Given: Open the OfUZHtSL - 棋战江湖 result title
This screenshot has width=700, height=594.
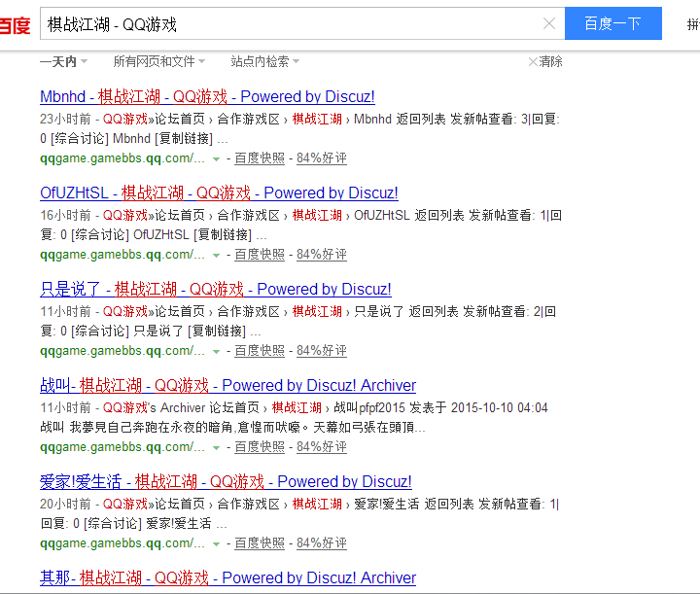Looking at the screenshot, I should [x=219, y=192].
